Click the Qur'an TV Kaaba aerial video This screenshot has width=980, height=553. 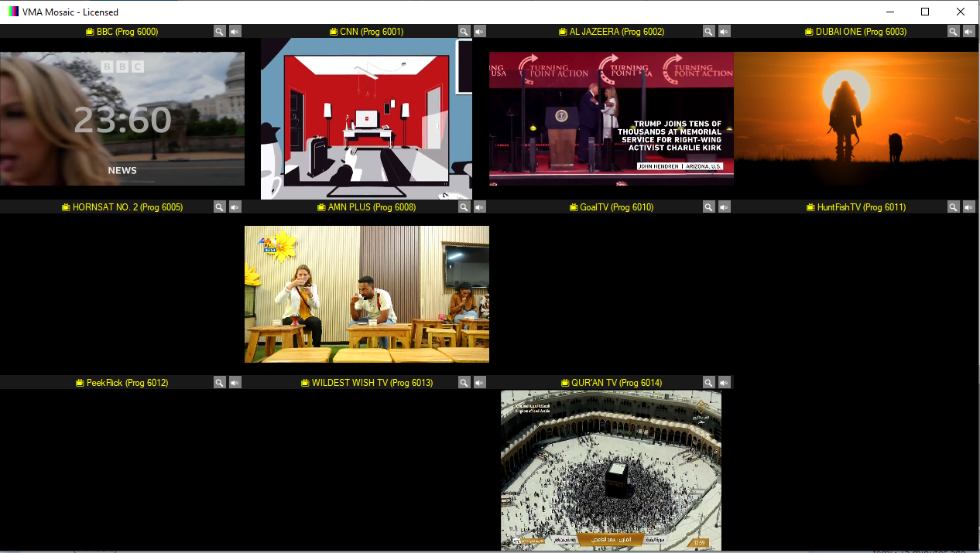point(612,469)
